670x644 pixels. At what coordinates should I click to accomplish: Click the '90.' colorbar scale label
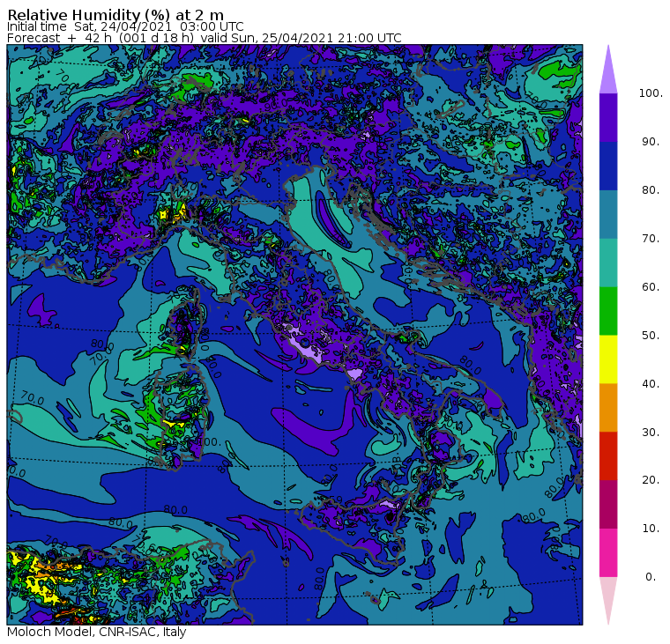651,142
